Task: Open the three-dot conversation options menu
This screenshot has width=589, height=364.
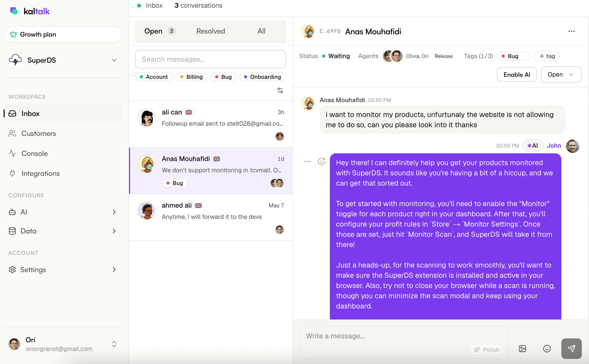Action: (x=572, y=31)
